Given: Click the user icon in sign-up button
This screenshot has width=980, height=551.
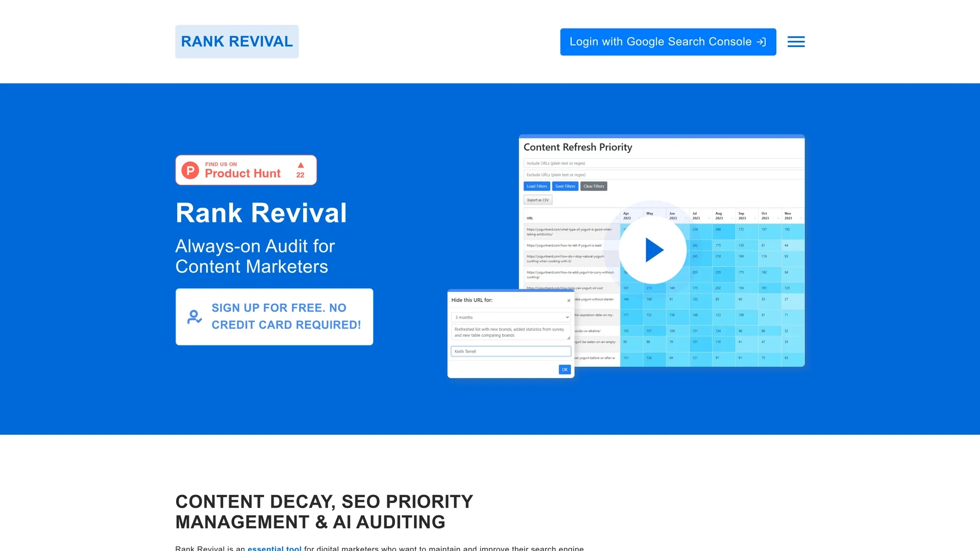Looking at the screenshot, I should tap(194, 317).
